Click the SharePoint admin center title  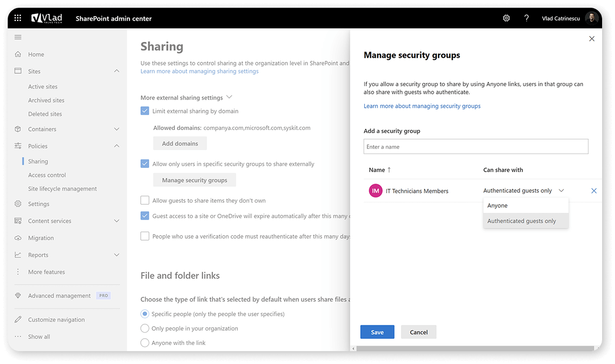[x=114, y=19]
